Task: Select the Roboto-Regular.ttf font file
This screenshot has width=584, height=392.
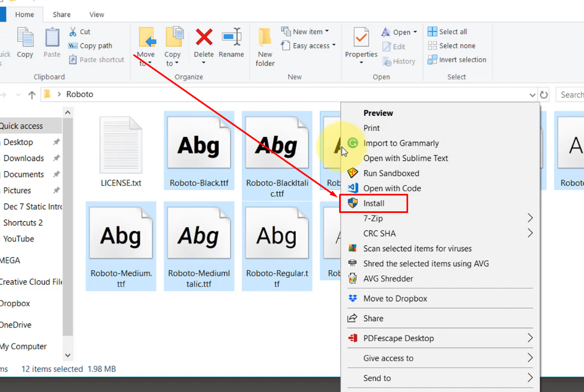Action: pyautogui.click(x=277, y=246)
